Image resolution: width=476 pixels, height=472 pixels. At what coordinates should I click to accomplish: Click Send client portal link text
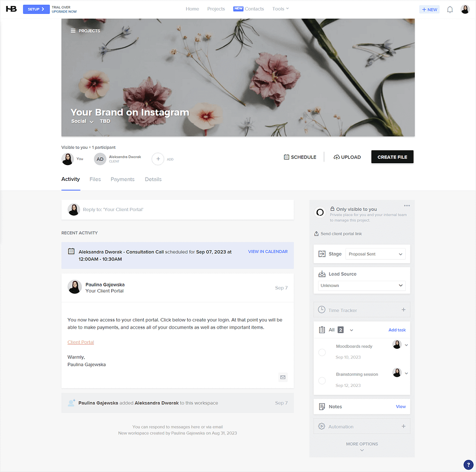click(x=341, y=233)
